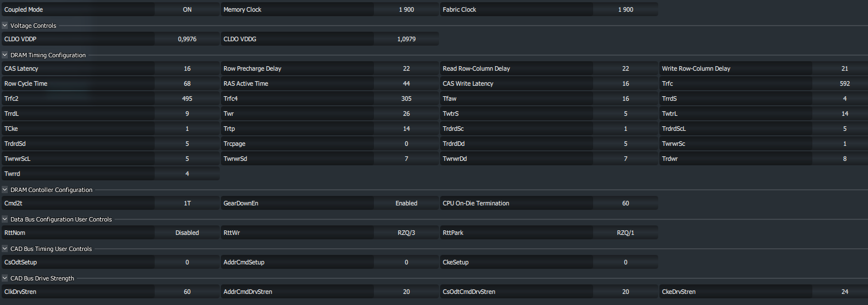
Task: Toggle GearDownEn Enabled setting
Action: coord(406,203)
